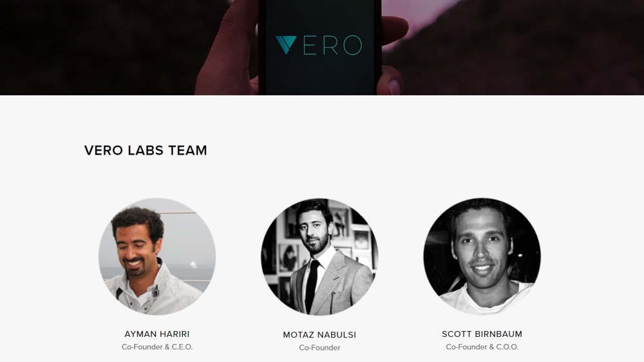Click the AYMAN HARIRI name link
644x362 pixels.
[157, 334]
